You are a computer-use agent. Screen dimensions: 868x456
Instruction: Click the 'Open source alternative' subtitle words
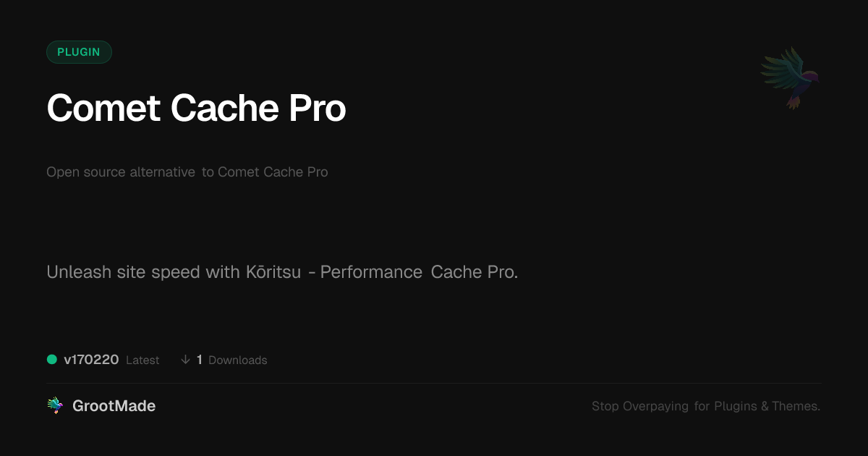pyautogui.click(x=121, y=172)
